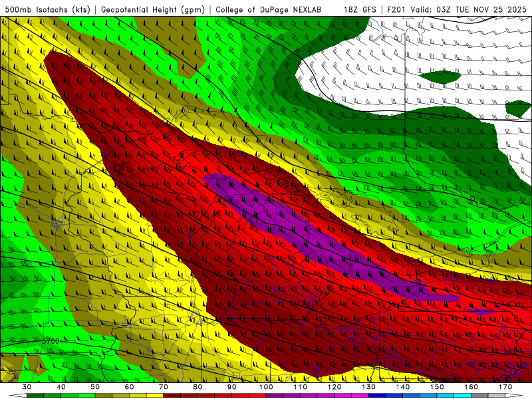Click the '150' value on the color scale
This screenshot has width=532, height=399.
tap(437, 387)
